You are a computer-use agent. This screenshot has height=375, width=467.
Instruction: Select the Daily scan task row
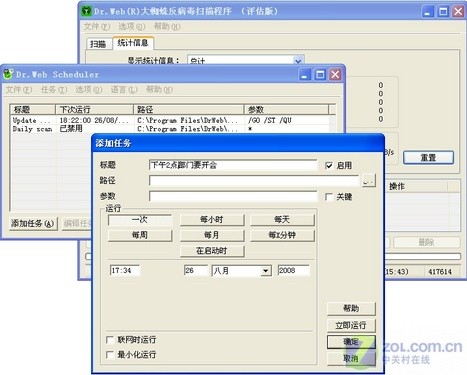point(170,129)
